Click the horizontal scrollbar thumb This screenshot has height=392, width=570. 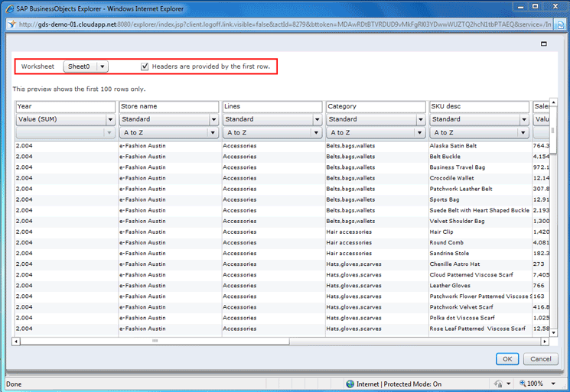[x=155, y=341]
